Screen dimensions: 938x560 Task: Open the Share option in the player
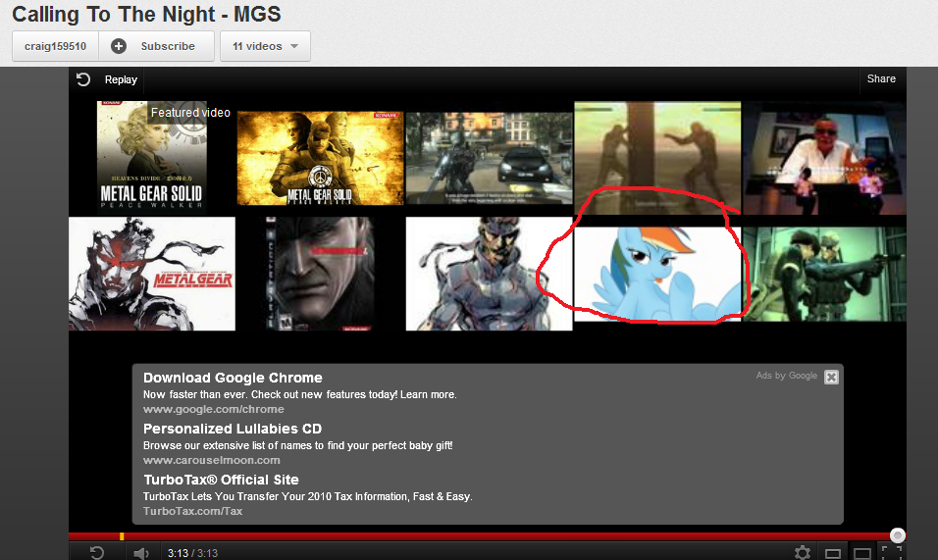tap(881, 78)
